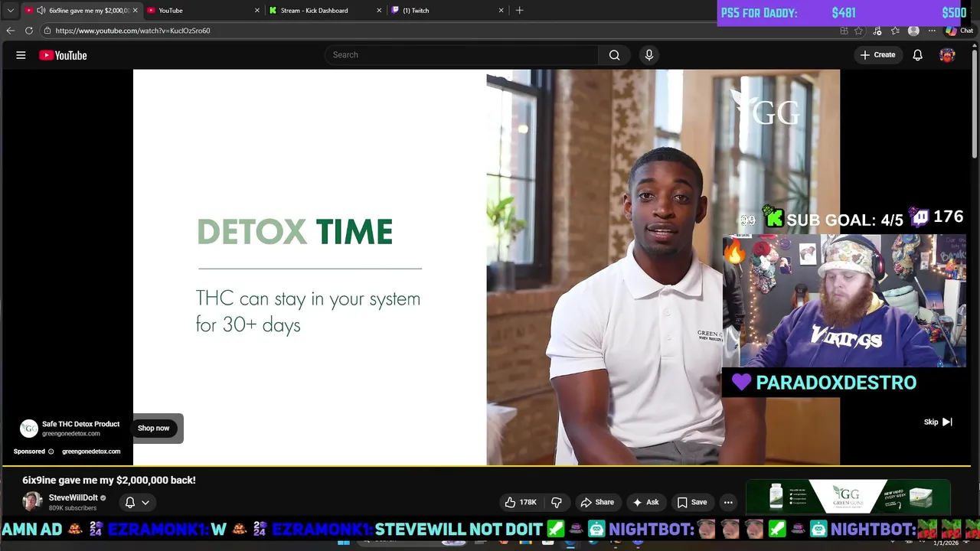Save the video to playlist
The height and width of the screenshot is (551, 980).
(x=691, y=502)
